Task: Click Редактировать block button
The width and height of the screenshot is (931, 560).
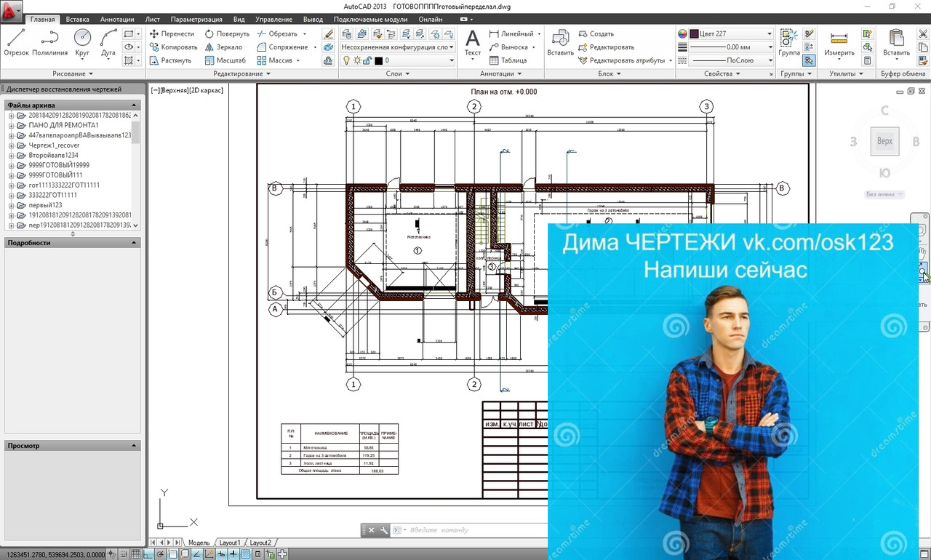Action: tap(607, 47)
